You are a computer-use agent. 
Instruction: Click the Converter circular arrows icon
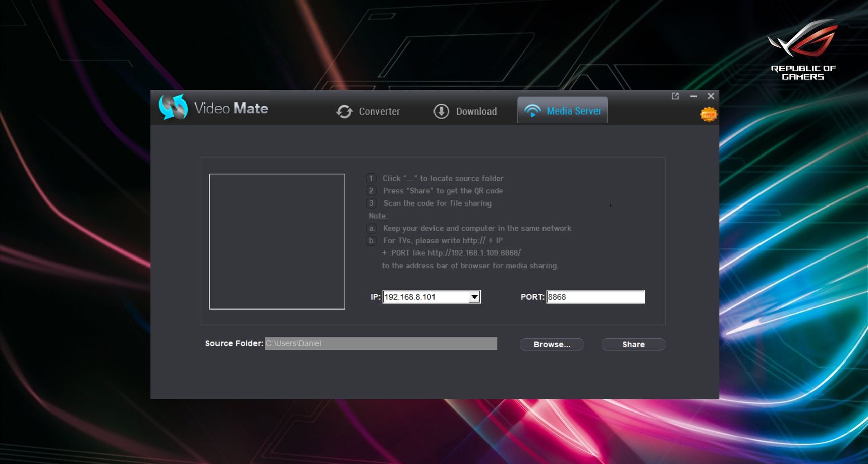344,111
